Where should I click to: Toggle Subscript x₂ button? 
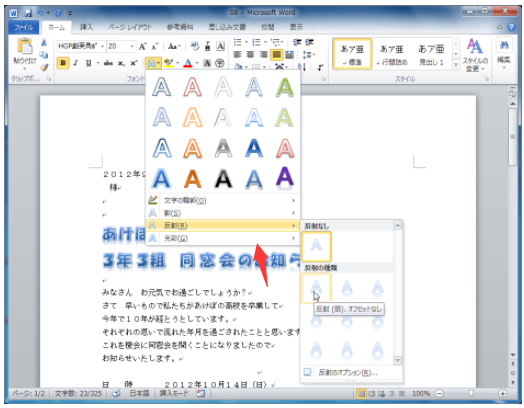pos(121,63)
